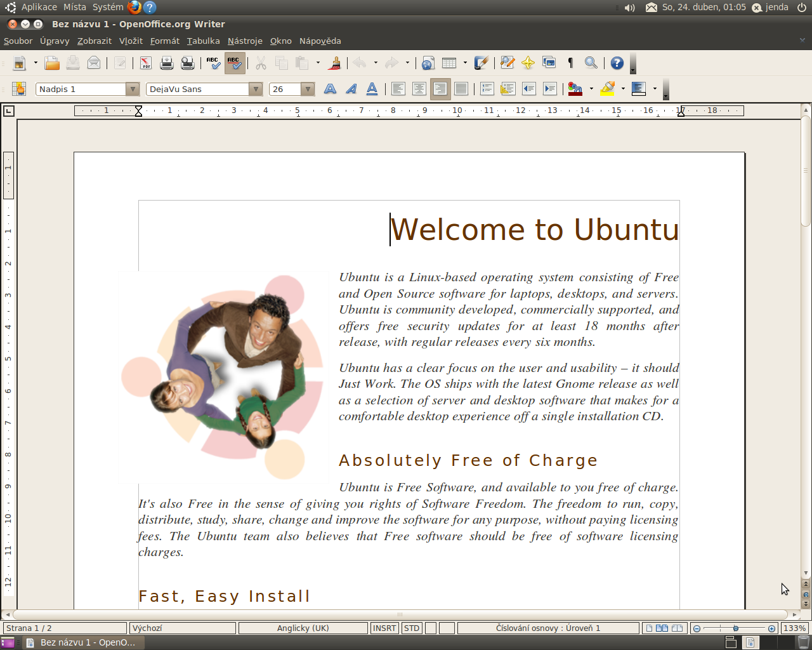
Task: Launch Firefox from the top panel
Action: pos(134,7)
